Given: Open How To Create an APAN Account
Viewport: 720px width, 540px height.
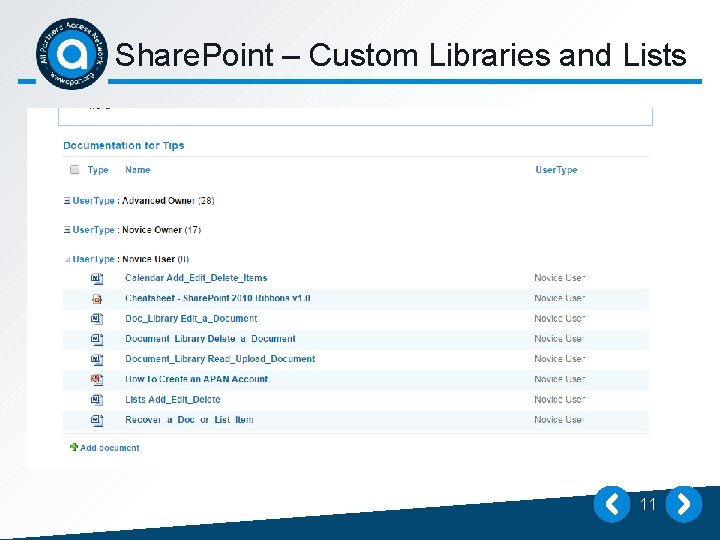Looking at the screenshot, I should [197, 379].
